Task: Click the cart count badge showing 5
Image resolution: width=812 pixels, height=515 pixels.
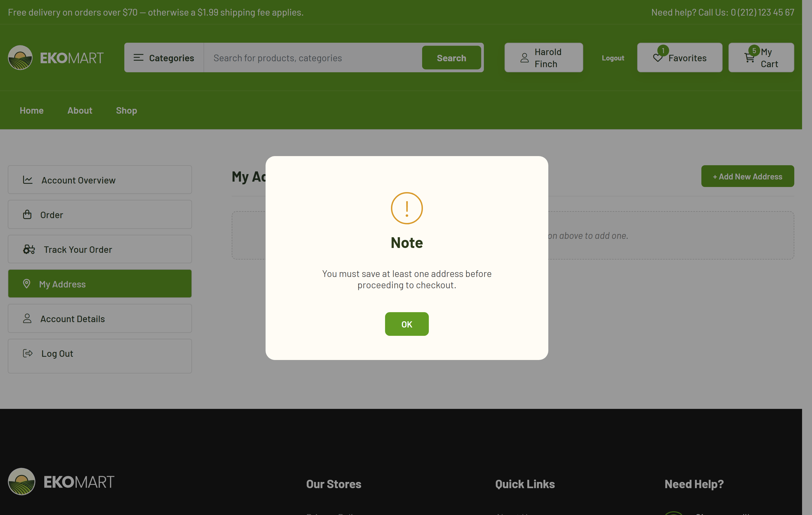Action: (754, 51)
